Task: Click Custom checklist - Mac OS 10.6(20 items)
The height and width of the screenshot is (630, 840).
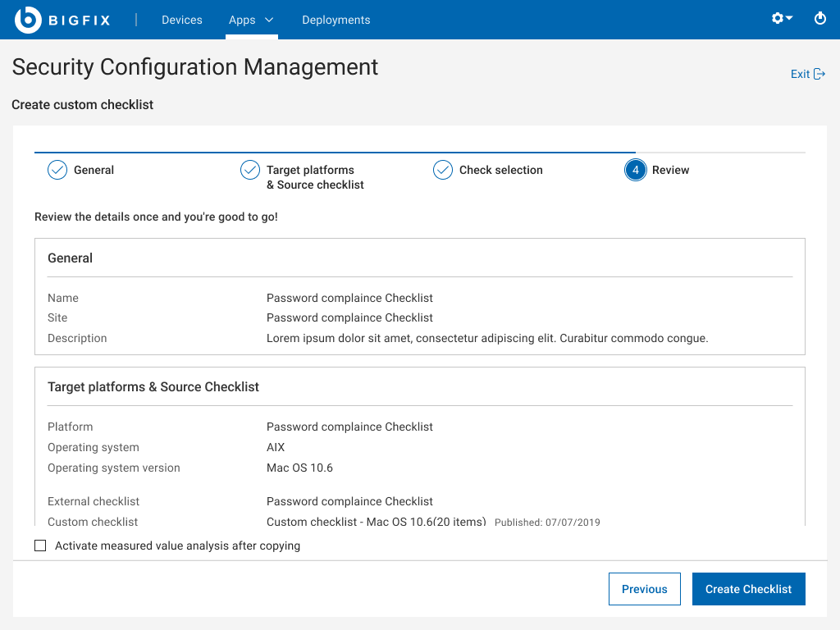Action: pyautogui.click(x=376, y=522)
